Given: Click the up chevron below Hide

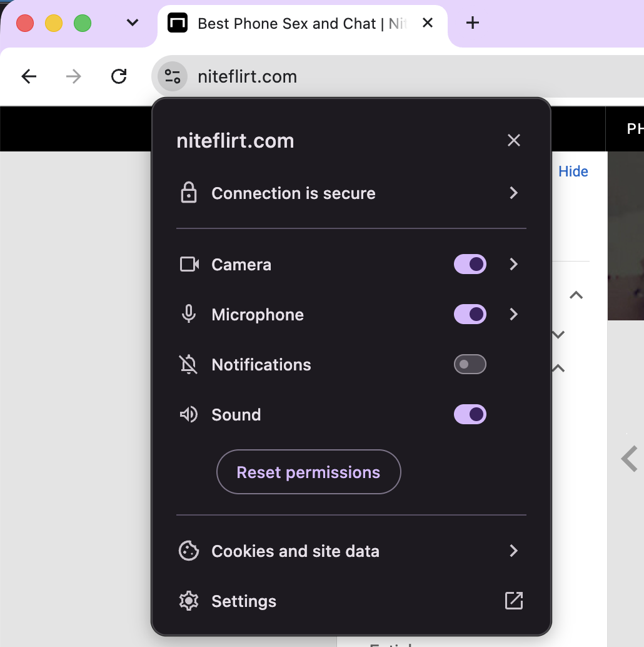Looking at the screenshot, I should pyautogui.click(x=576, y=295).
